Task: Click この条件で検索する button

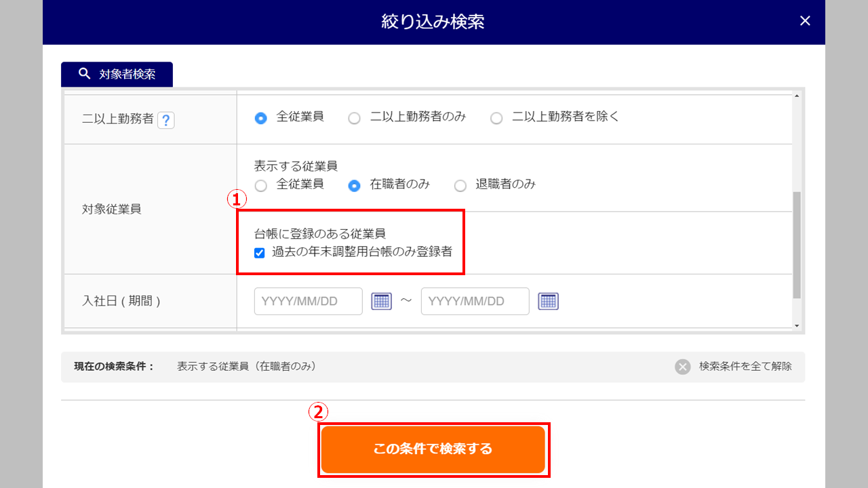Action: pyautogui.click(x=433, y=449)
